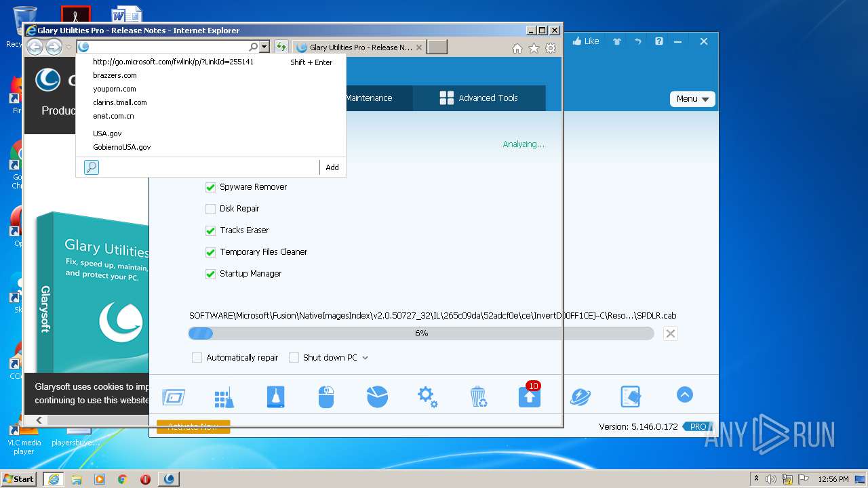Uncheck the Spyware Remover checkbox
This screenshot has width=868, height=488.
(x=210, y=187)
